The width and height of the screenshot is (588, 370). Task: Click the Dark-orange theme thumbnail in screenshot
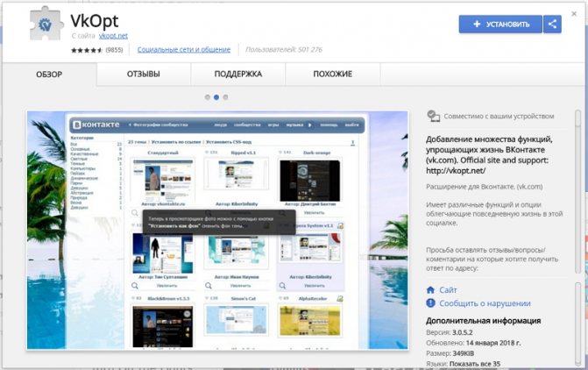[x=310, y=181]
